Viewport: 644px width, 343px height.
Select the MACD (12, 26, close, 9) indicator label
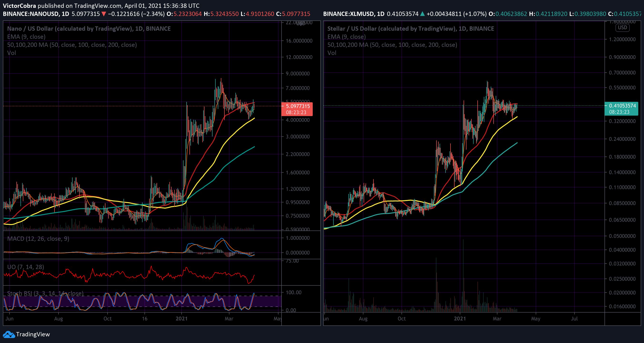tap(38, 239)
